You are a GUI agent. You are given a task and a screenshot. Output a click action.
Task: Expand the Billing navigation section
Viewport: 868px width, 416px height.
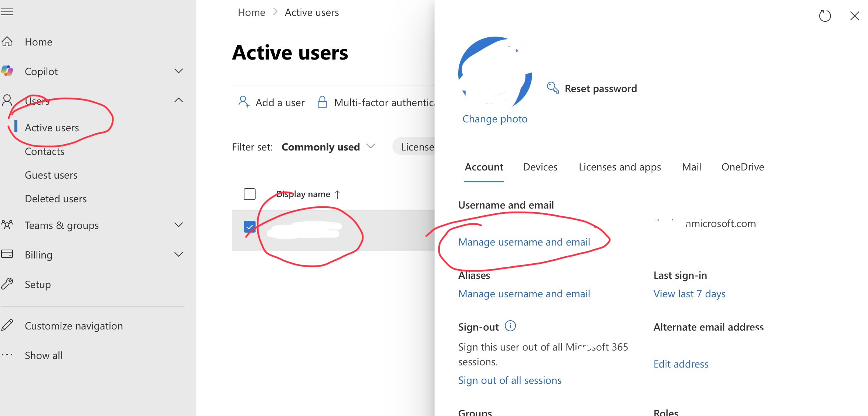pos(179,254)
